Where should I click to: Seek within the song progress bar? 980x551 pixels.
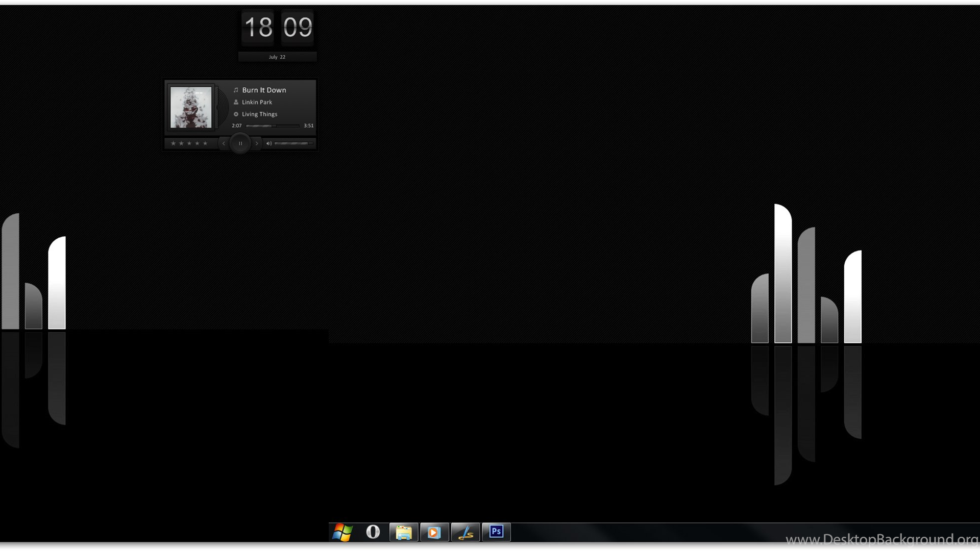pos(272,126)
